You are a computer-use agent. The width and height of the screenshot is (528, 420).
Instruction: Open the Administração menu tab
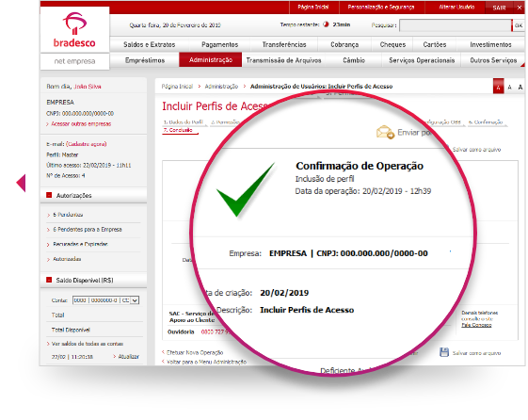(211, 60)
